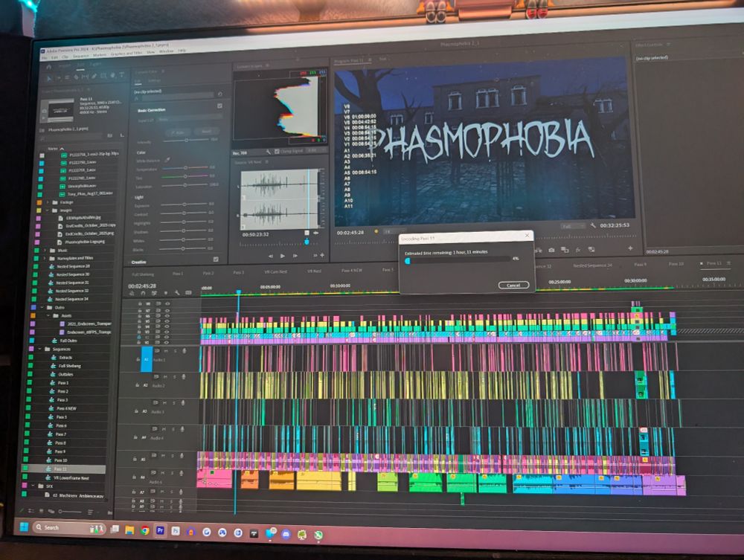Cancel the Encoding Pass 11 dialog
744x560 pixels.
[x=513, y=285]
